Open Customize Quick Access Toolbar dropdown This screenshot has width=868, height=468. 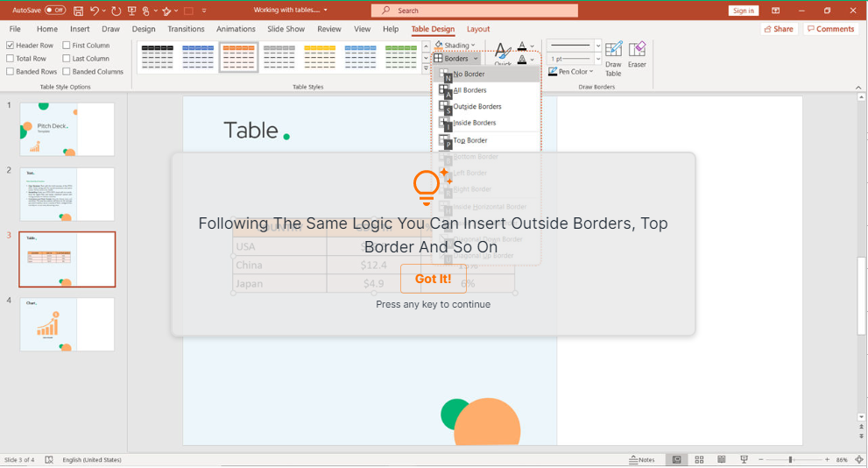(204, 11)
